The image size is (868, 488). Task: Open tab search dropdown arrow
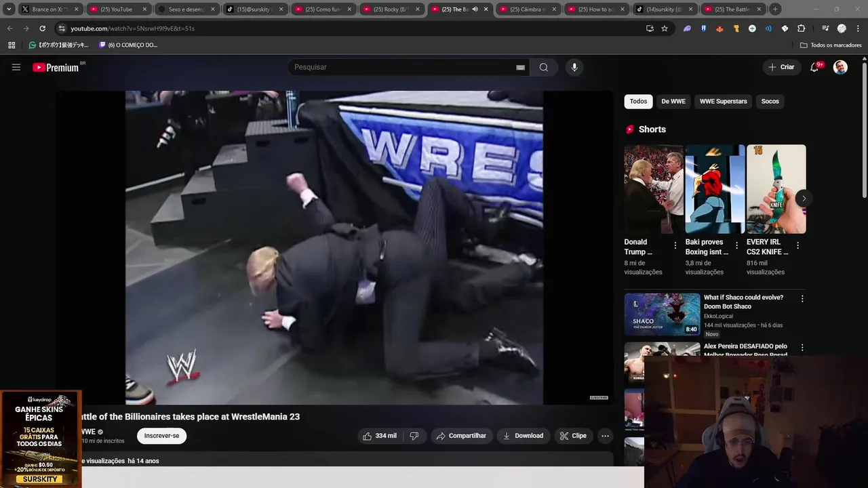[9, 9]
